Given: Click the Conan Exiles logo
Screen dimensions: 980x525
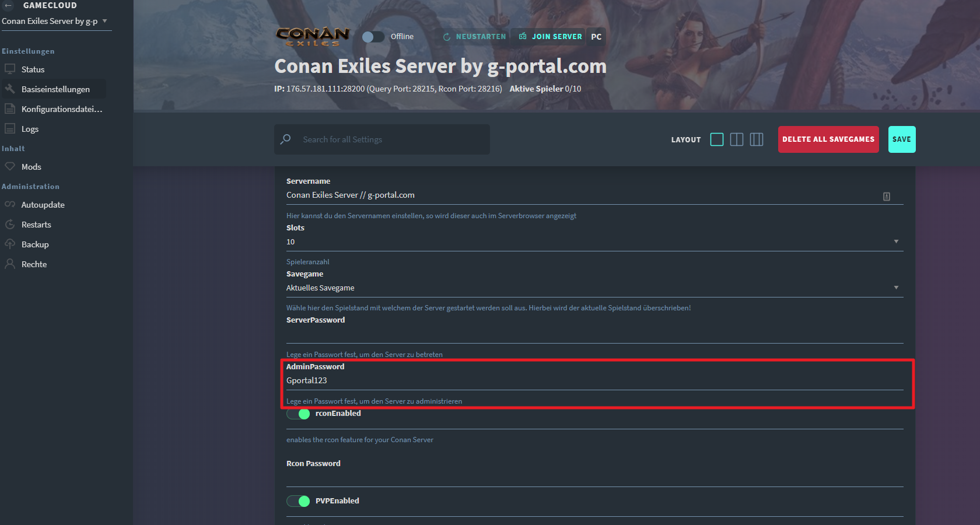Looking at the screenshot, I should pos(313,36).
